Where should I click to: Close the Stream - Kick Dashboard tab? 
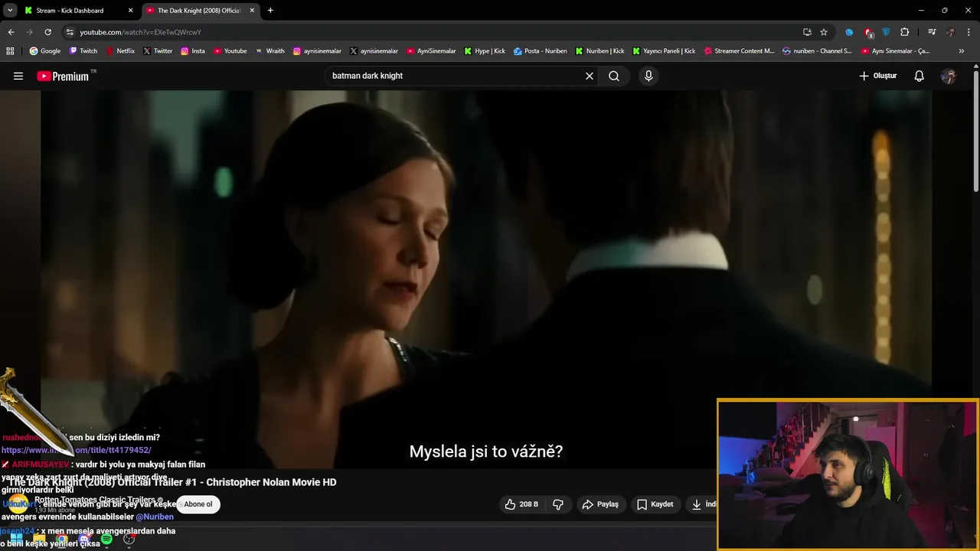click(x=130, y=11)
